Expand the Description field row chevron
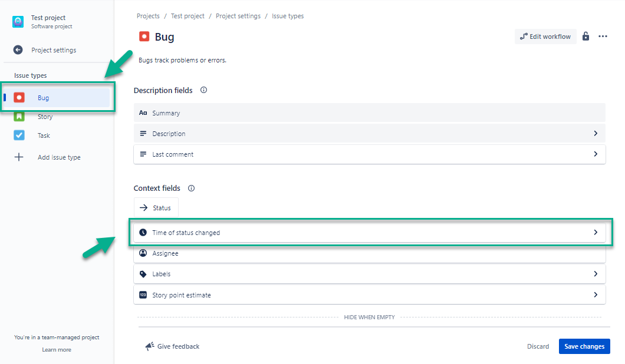The width and height of the screenshot is (625, 364). (596, 134)
